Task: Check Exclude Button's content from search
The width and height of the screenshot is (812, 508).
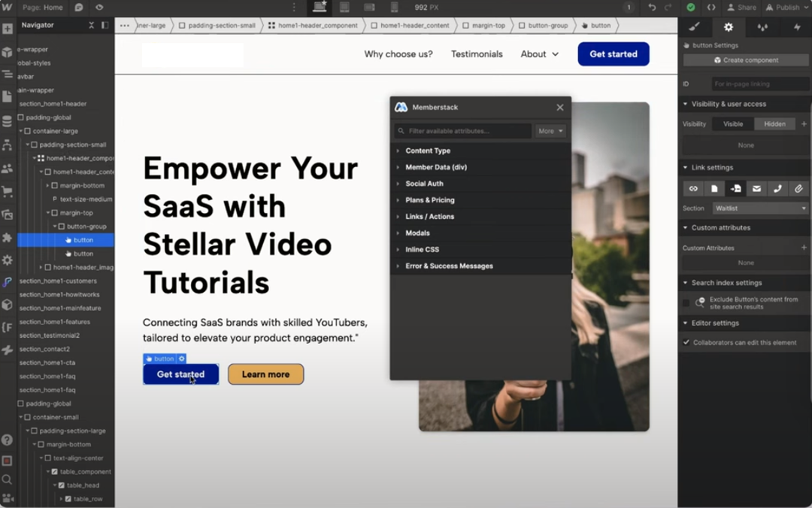Action: click(x=686, y=303)
